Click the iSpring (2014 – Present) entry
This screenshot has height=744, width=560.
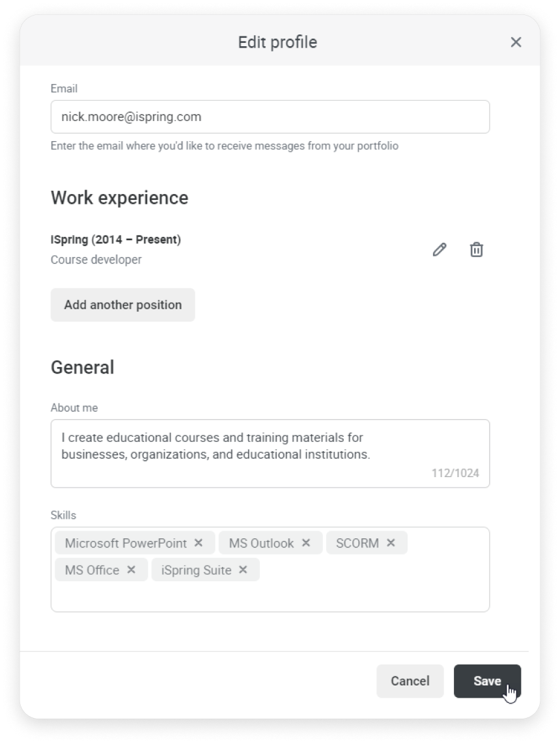(x=116, y=240)
